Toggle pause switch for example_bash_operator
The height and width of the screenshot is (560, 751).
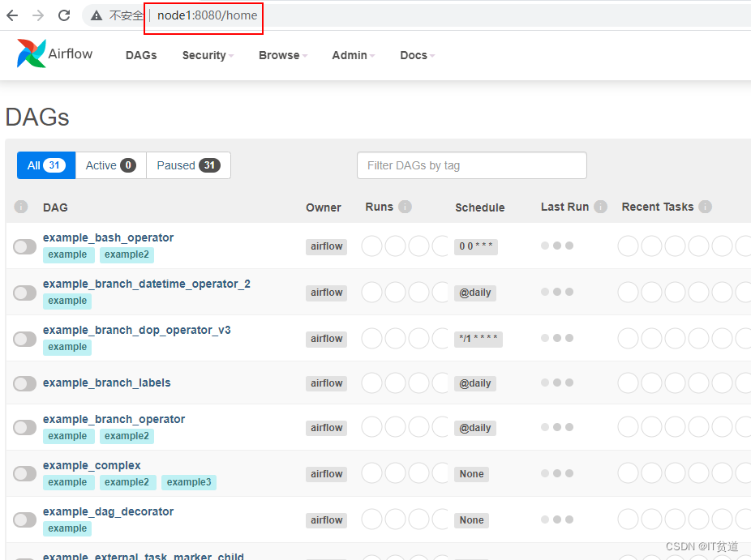25,247
